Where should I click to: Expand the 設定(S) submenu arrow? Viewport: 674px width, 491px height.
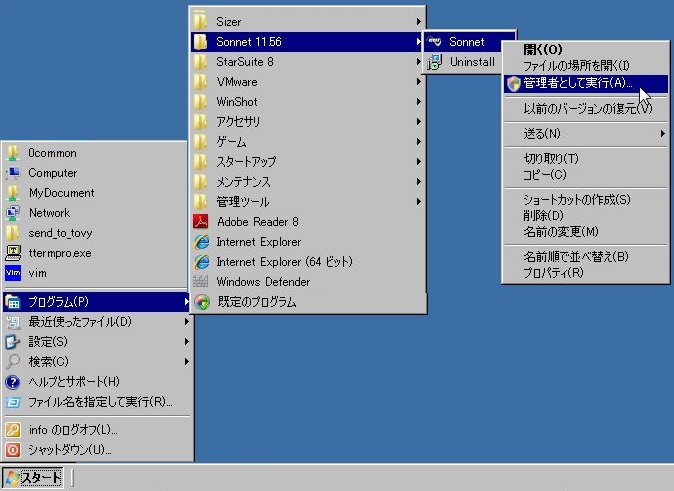[186, 342]
